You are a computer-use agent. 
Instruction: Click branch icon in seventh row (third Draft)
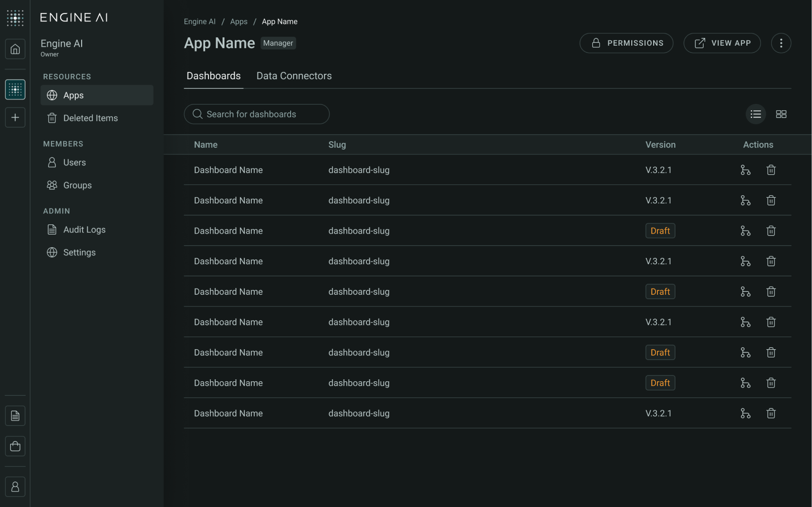click(x=745, y=353)
